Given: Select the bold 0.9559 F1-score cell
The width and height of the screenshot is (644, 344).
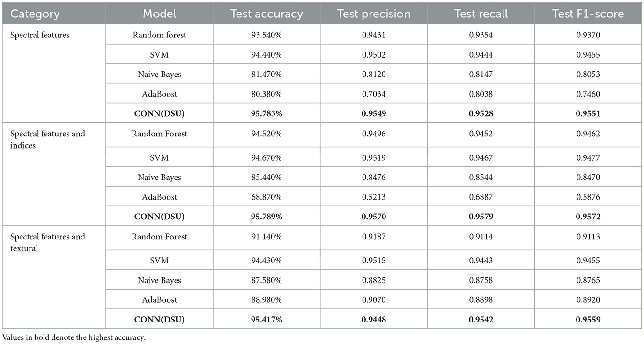Looking at the screenshot, I should (588, 320).
